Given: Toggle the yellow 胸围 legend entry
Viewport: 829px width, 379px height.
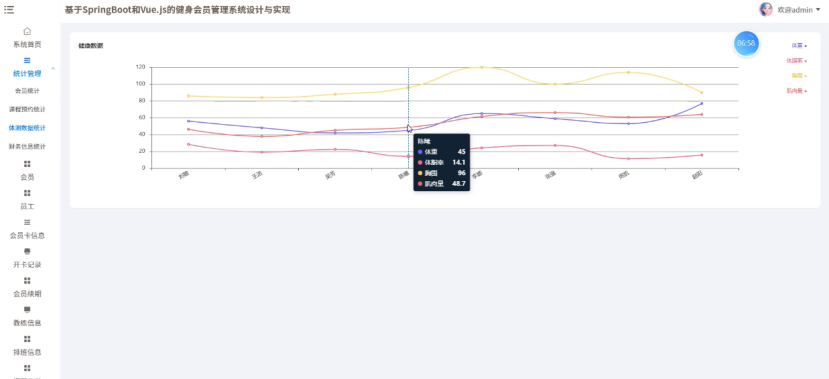Looking at the screenshot, I should (x=799, y=76).
